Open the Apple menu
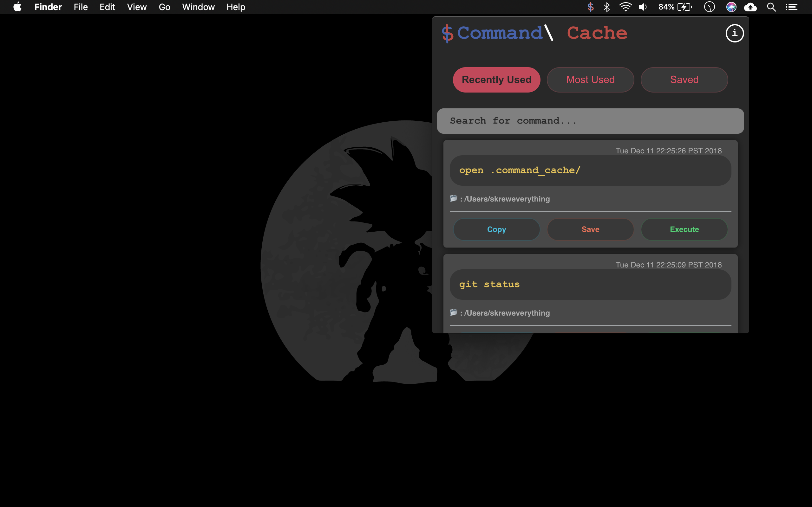 [x=17, y=7]
